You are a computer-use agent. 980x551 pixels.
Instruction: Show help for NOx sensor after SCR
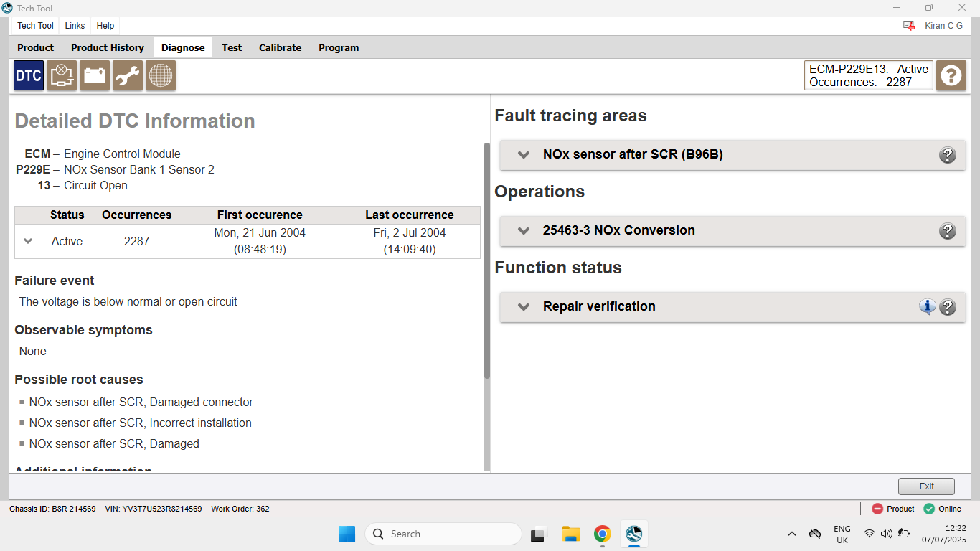[x=948, y=155]
